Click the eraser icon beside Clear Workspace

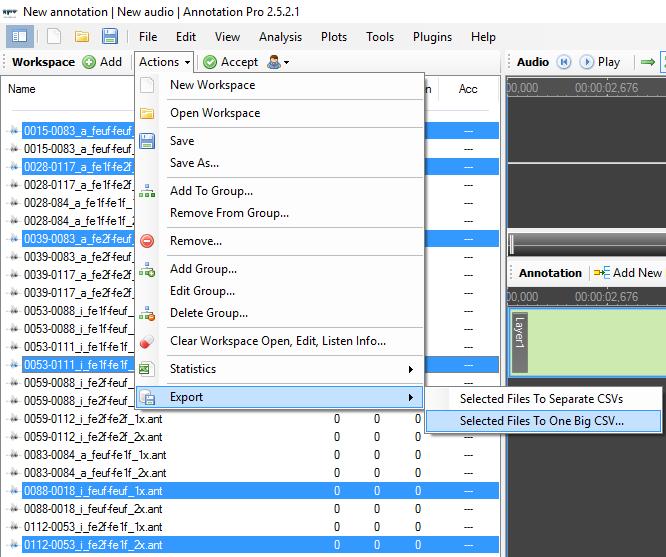(147, 341)
